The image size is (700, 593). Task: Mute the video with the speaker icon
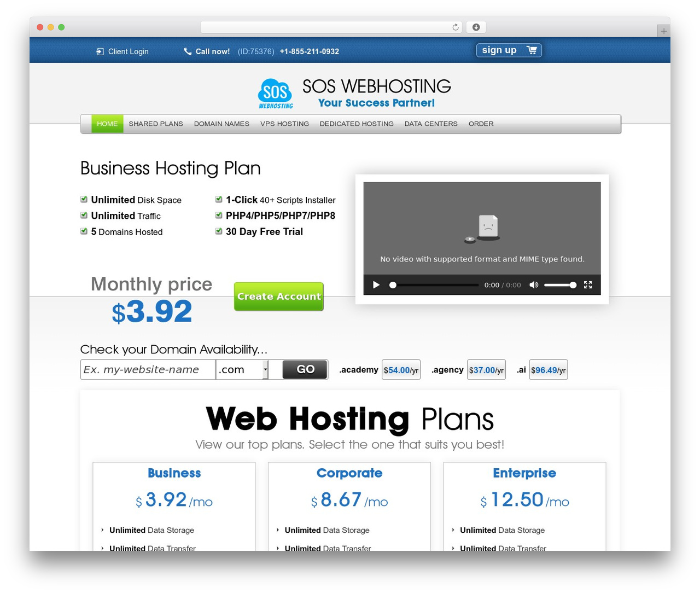click(x=534, y=285)
